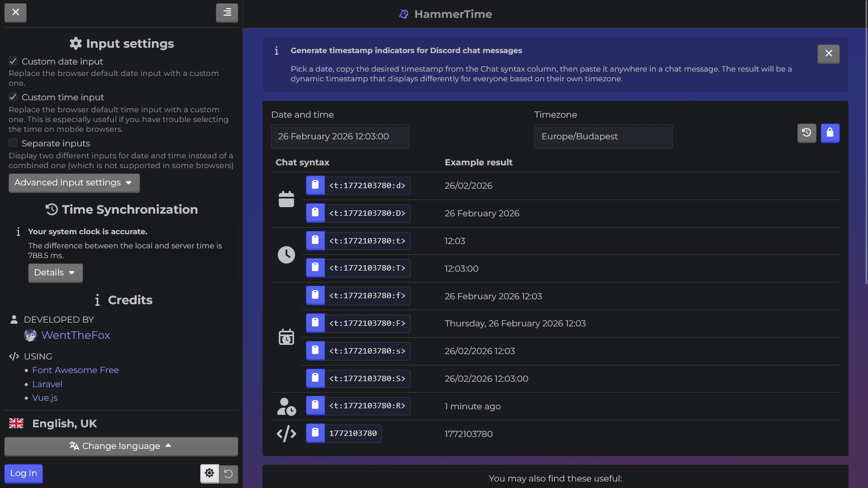This screenshot has width=868, height=488.
Task: Click the calendar icon beside date formats
Action: (286, 199)
